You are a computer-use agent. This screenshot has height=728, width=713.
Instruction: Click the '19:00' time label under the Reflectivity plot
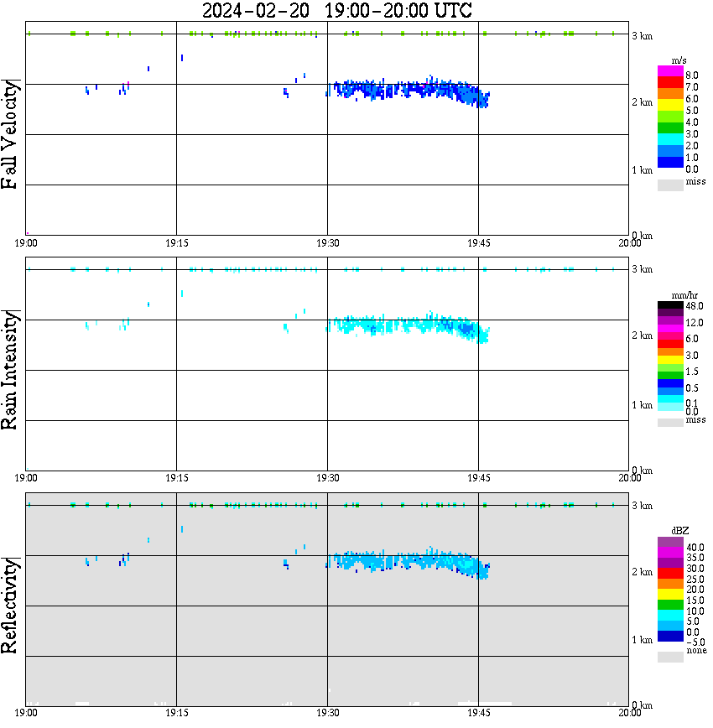[26, 712]
